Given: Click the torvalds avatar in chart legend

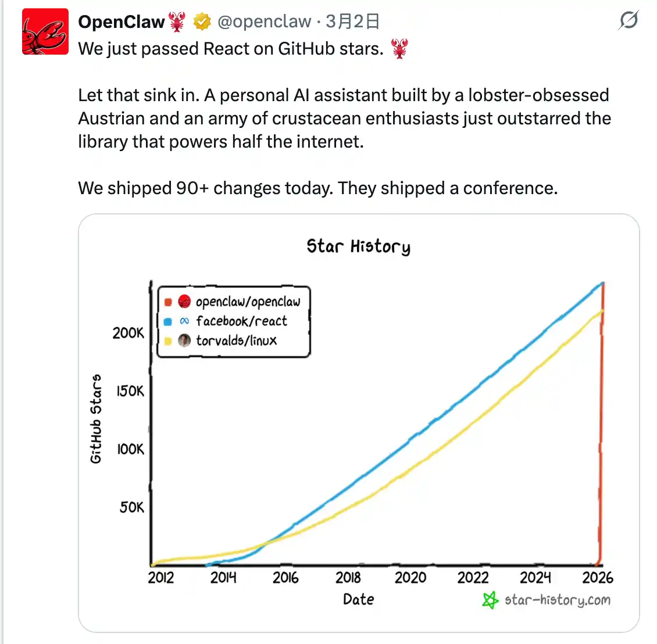Looking at the screenshot, I should (x=184, y=341).
